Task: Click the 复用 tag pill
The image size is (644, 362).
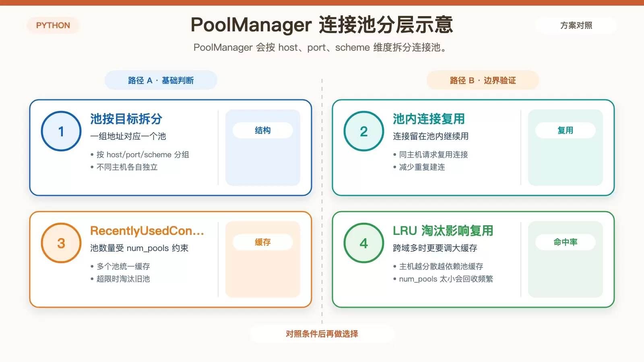Action: (x=566, y=130)
